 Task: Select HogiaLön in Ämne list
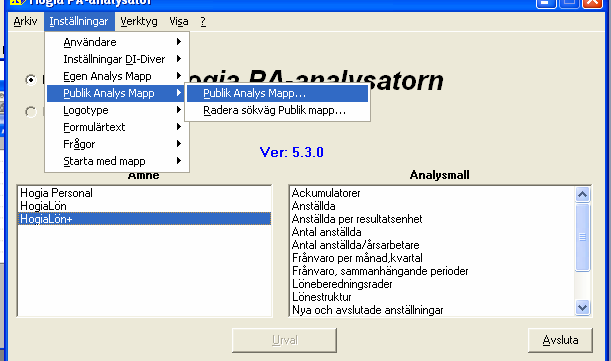145,206
